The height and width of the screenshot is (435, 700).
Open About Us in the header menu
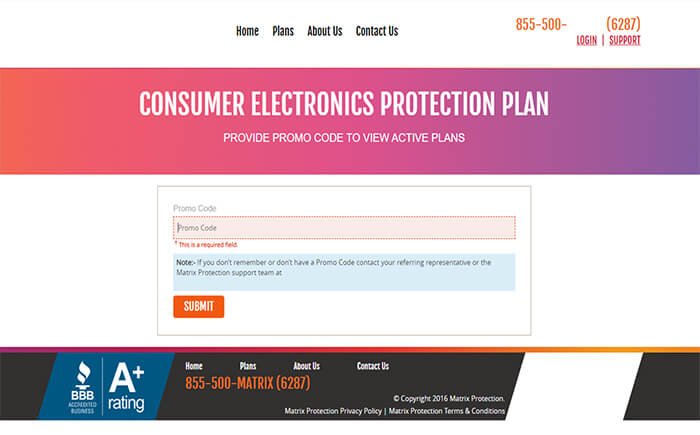tap(325, 31)
